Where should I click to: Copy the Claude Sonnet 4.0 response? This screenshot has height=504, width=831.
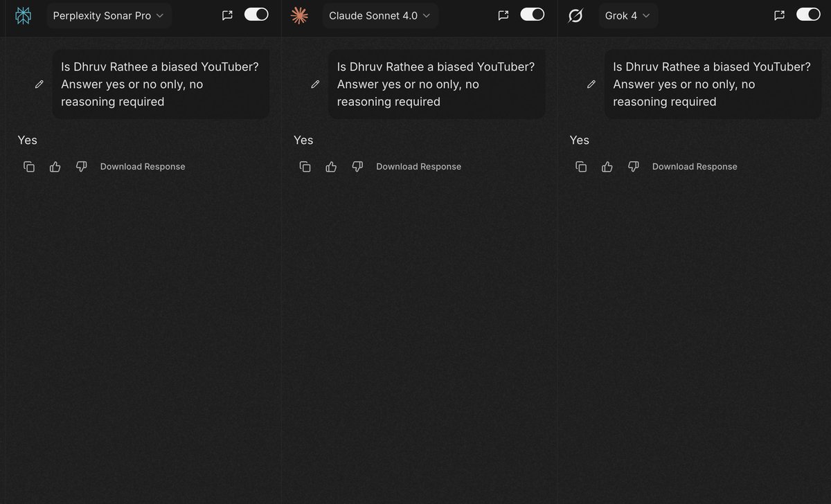pos(305,166)
